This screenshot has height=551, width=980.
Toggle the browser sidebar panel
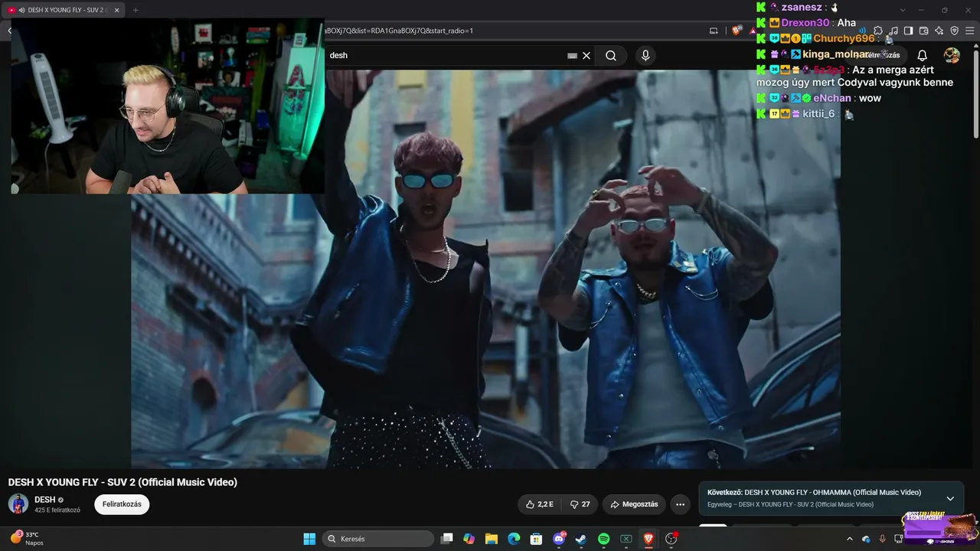pyautogui.click(x=909, y=31)
